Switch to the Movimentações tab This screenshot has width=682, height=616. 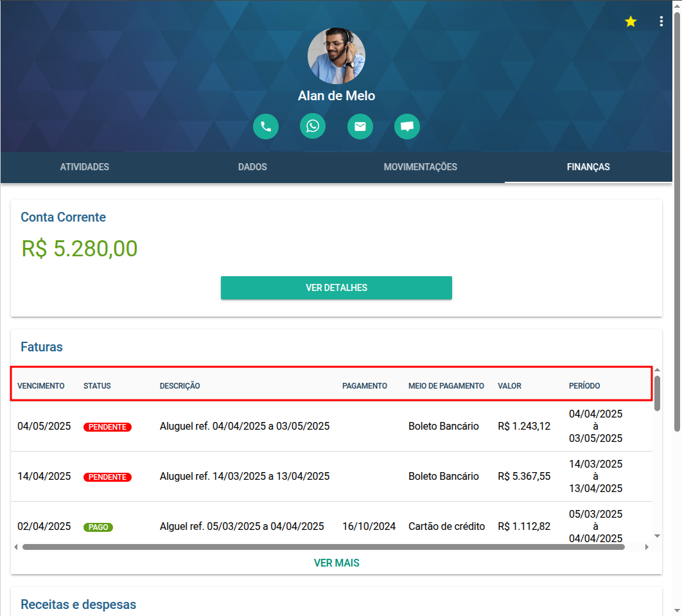(x=420, y=167)
